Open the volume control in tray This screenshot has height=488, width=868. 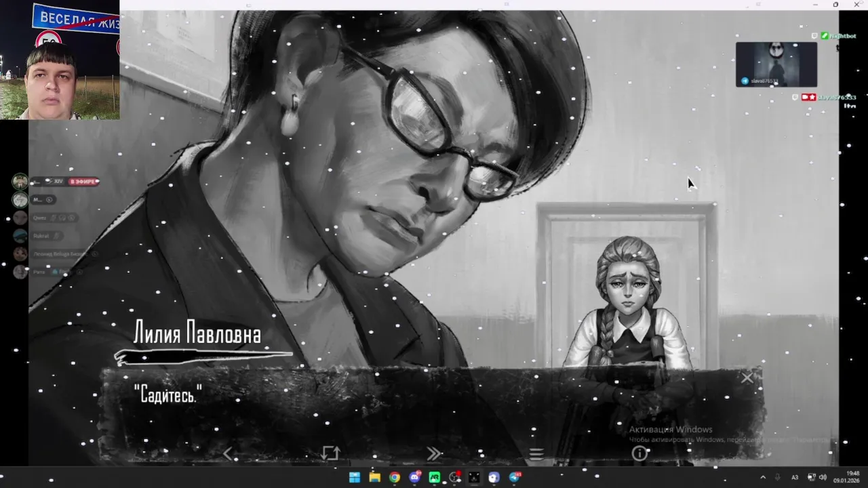click(823, 477)
